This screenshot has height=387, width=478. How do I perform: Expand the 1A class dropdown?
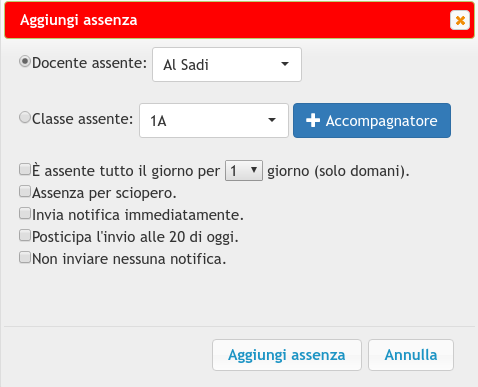click(214, 120)
